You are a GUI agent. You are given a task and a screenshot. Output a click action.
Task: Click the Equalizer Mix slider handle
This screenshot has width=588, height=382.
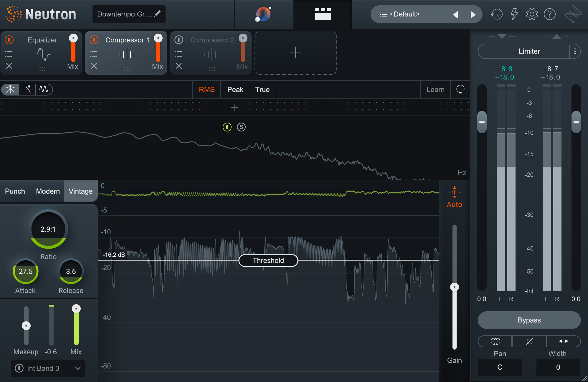point(73,38)
